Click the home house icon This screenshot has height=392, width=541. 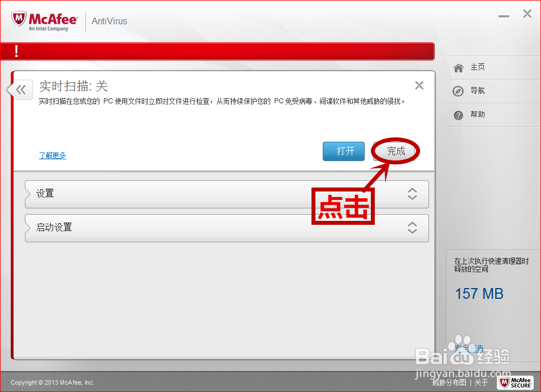[x=458, y=68]
